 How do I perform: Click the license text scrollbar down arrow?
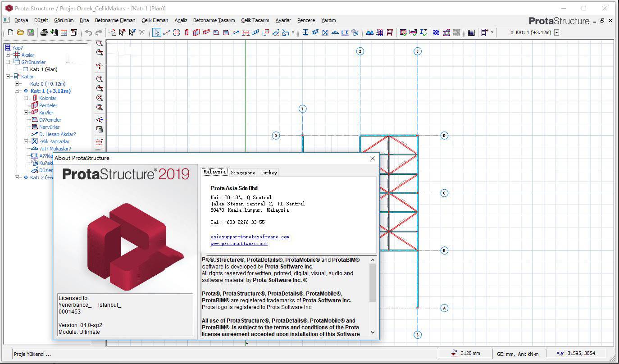tap(373, 332)
